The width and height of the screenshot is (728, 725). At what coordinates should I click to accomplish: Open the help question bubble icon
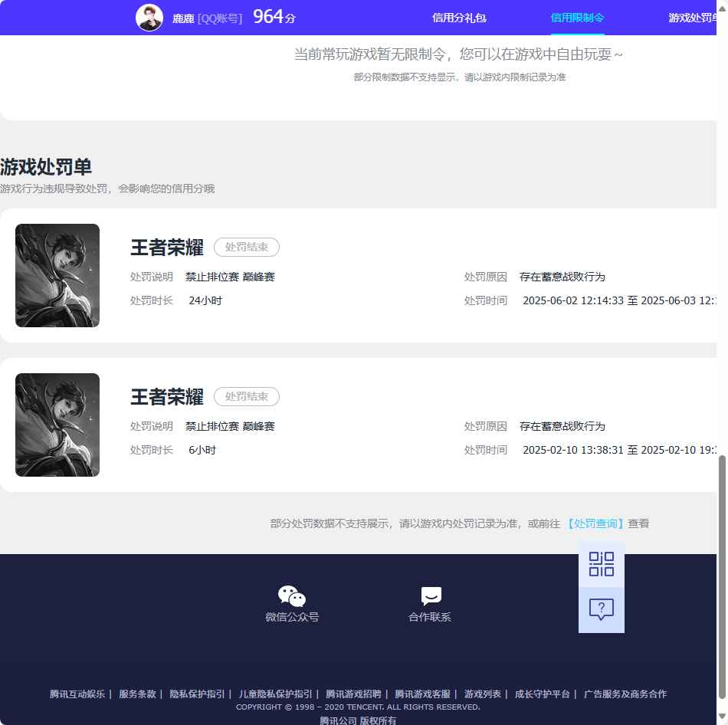click(602, 610)
